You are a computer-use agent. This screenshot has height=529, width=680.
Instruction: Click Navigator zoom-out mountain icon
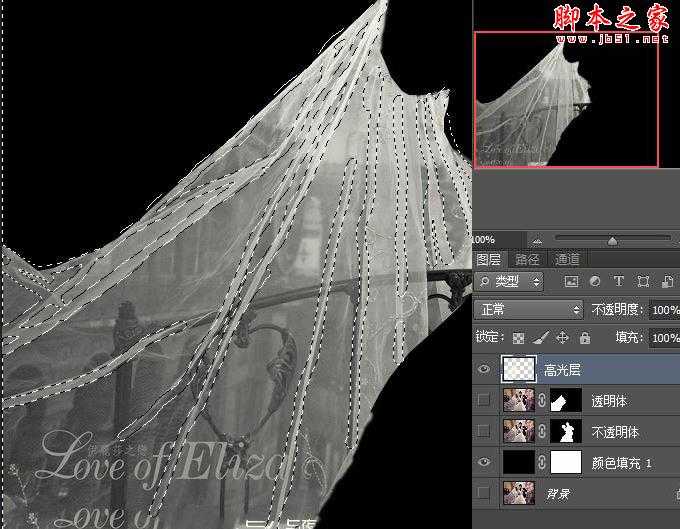537,241
